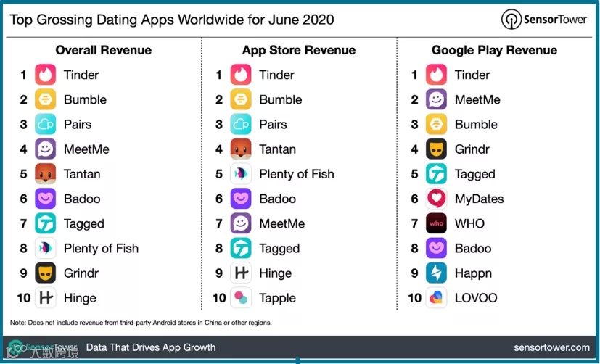The height and width of the screenshot is (364, 600).
Task: Click the WHO name text
Action: pyautogui.click(x=469, y=223)
